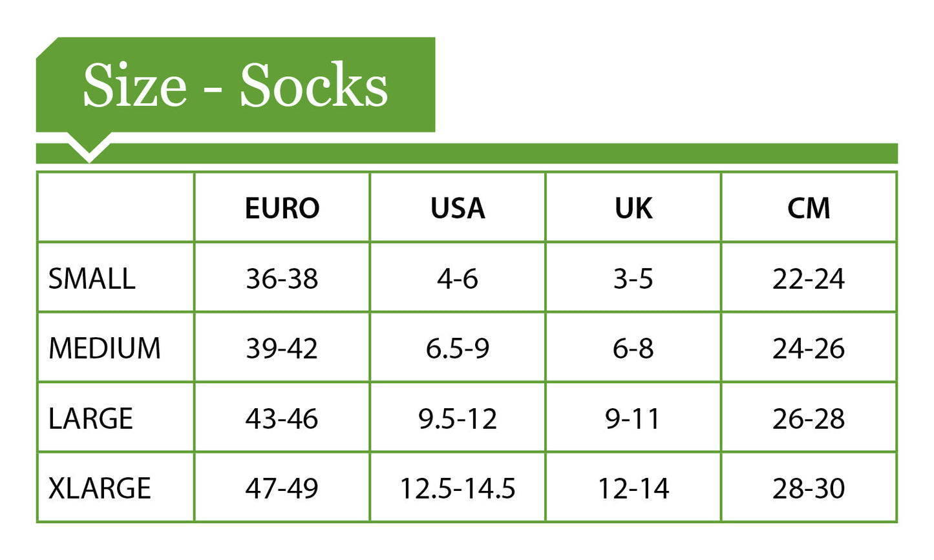Click the CM column header
934x560 pixels.
tap(809, 209)
